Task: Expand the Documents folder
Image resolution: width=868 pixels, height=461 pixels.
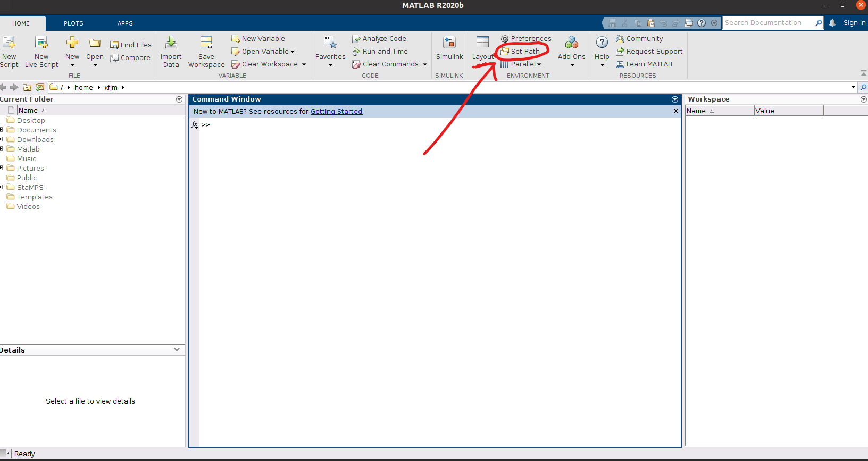Action: coord(2,130)
